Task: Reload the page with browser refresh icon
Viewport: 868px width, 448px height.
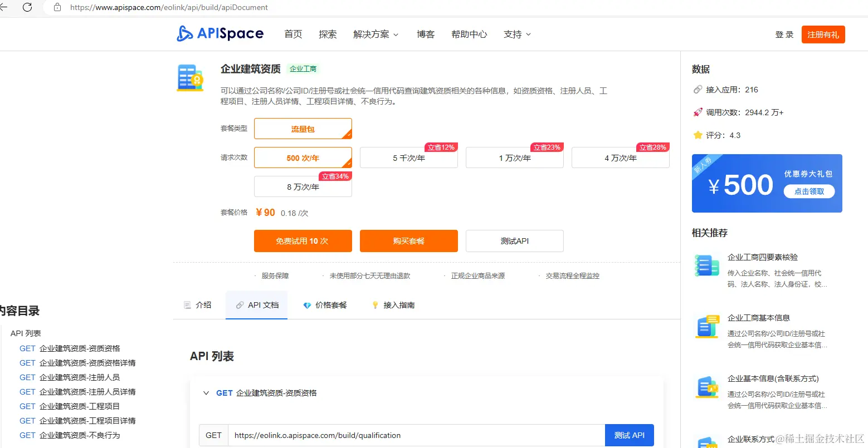Action: (x=27, y=7)
